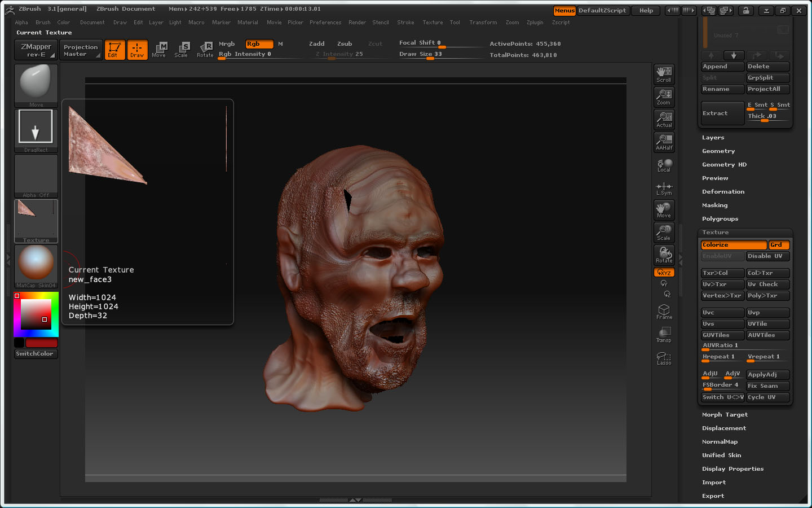
Task: Select the Rotate mode in top shelf
Action: [x=205, y=50]
